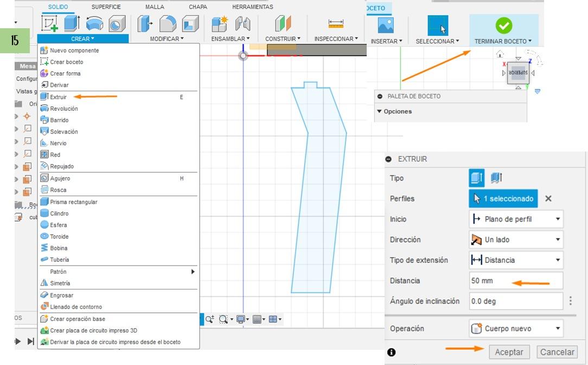Click the Seleccionar cursor icon
Screen dimensions: 588x365
pos(438,26)
